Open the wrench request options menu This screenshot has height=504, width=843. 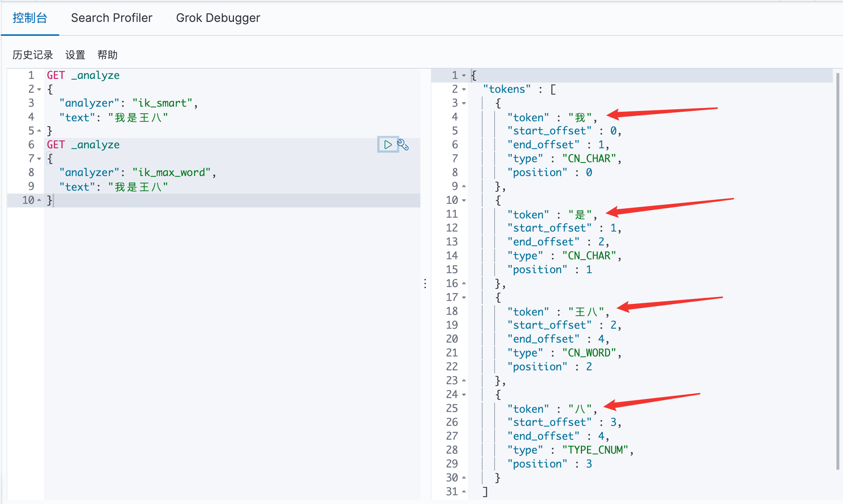coord(403,145)
